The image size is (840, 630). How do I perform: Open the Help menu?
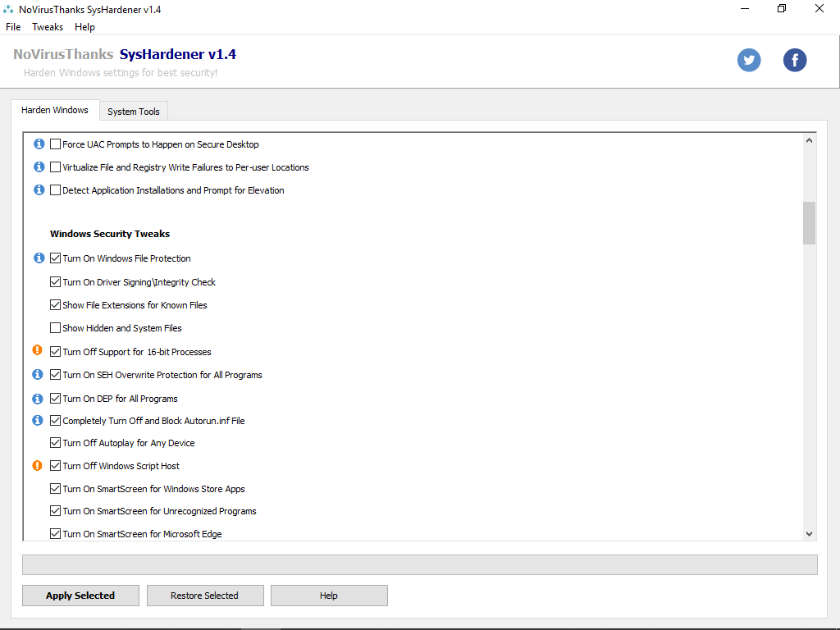coord(84,27)
